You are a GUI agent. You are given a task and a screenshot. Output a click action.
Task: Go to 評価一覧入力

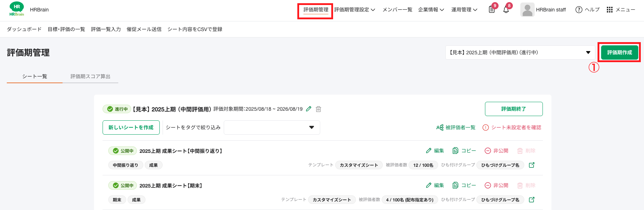pos(106,29)
